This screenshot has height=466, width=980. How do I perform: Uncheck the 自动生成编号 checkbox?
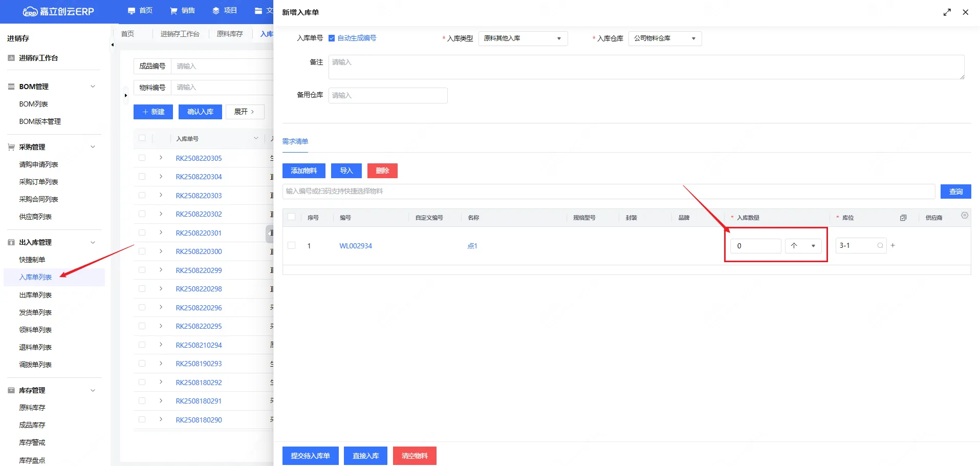332,38
